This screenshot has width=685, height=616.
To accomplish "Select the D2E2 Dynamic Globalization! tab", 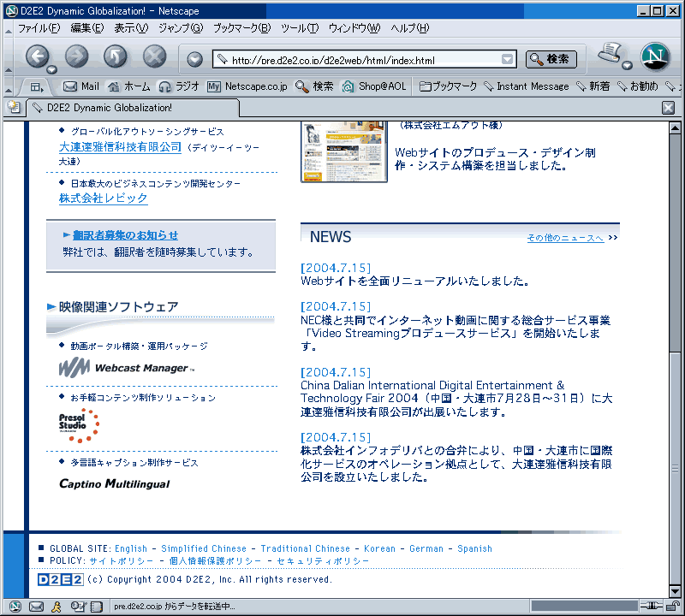I will point(133,108).
